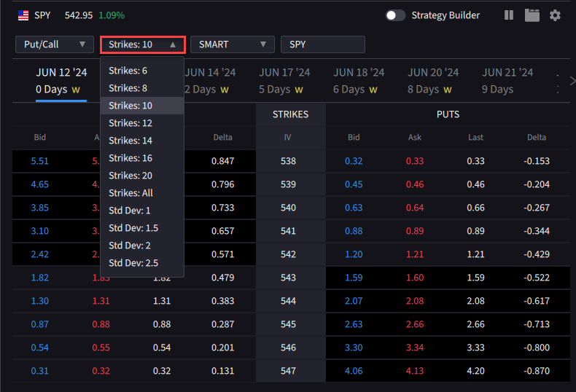This screenshot has height=392, width=576.
Task: Click the PUTS section header
Action: point(448,114)
